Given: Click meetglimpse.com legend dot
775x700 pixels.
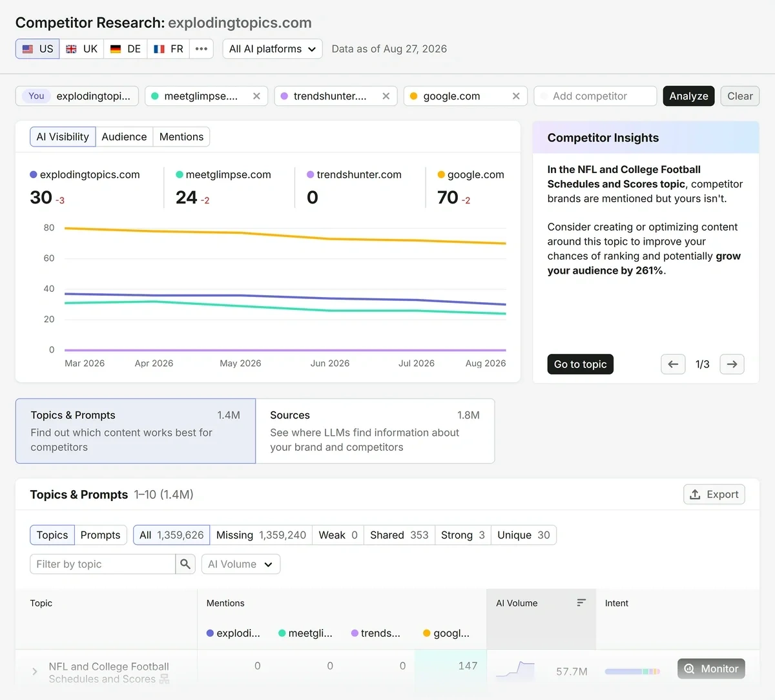Looking at the screenshot, I should (180, 175).
